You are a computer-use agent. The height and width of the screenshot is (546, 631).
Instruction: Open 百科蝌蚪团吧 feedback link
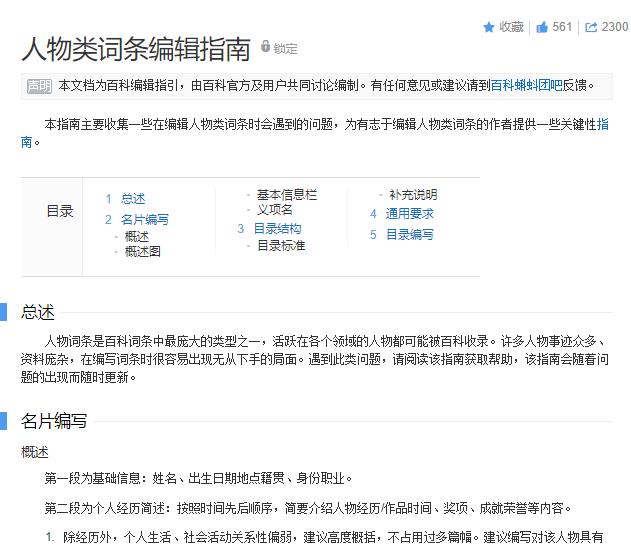click(526, 85)
